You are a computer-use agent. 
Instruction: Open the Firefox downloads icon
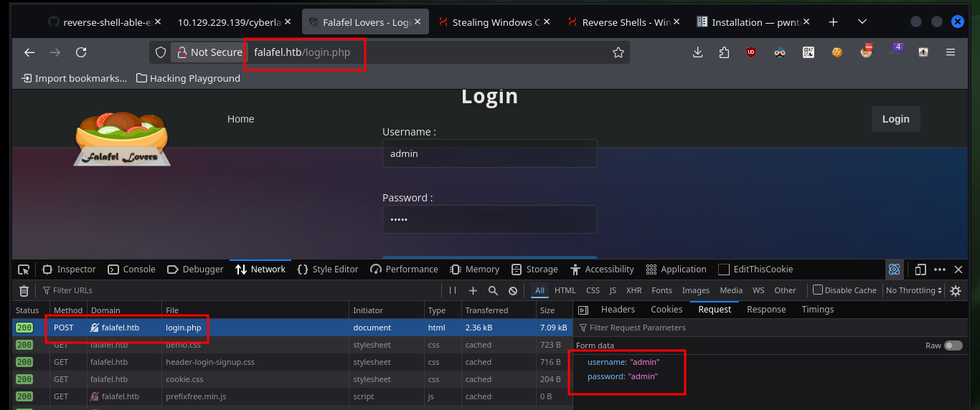pos(697,52)
